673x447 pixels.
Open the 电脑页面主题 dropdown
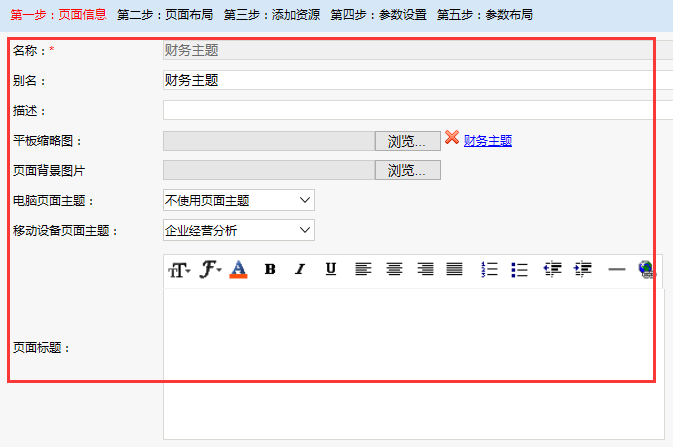click(239, 200)
